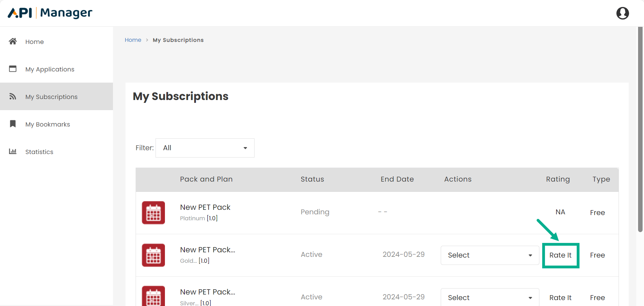Click the Gold New PET Pack calendar icon

click(x=153, y=255)
